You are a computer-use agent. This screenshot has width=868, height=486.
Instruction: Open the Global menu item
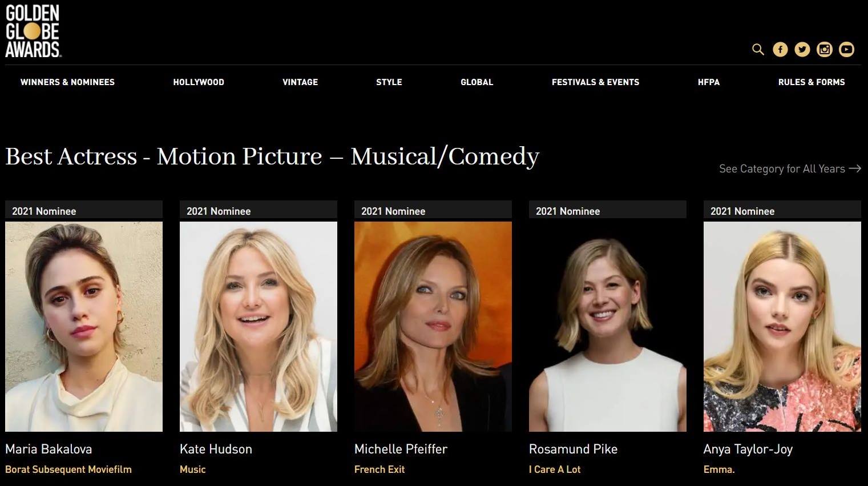click(477, 82)
